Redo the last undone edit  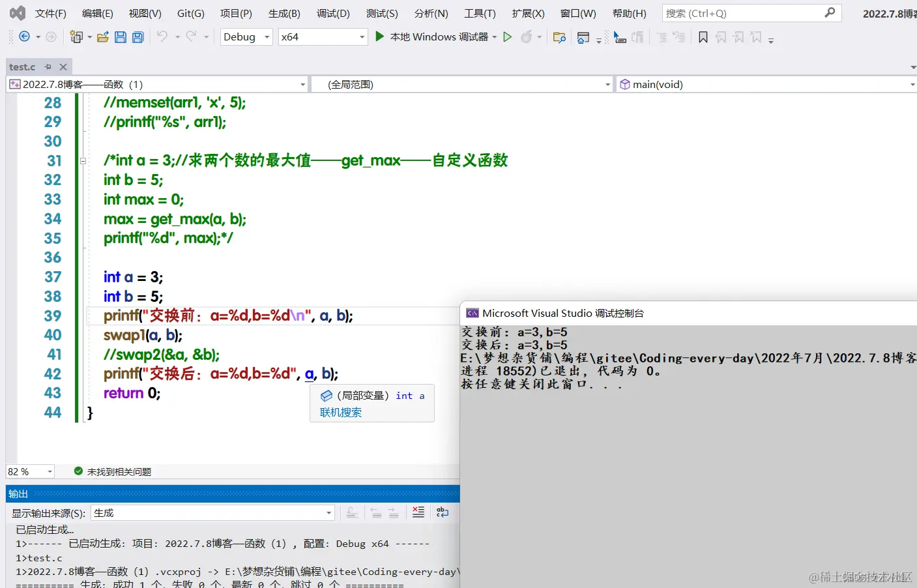(x=191, y=37)
